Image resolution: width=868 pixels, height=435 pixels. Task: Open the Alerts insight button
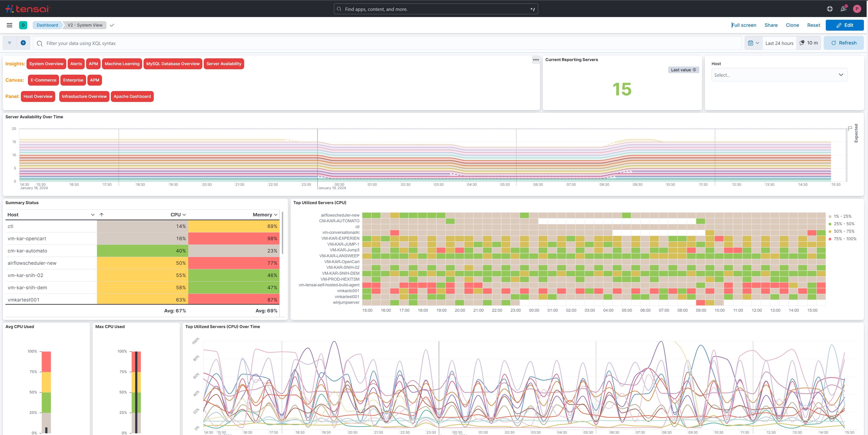76,64
